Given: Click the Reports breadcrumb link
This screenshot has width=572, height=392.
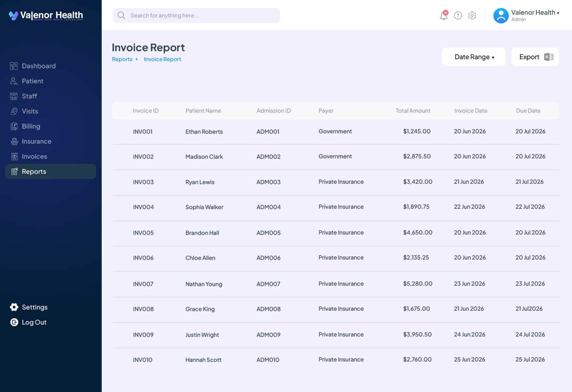Looking at the screenshot, I should tap(122, 59).
